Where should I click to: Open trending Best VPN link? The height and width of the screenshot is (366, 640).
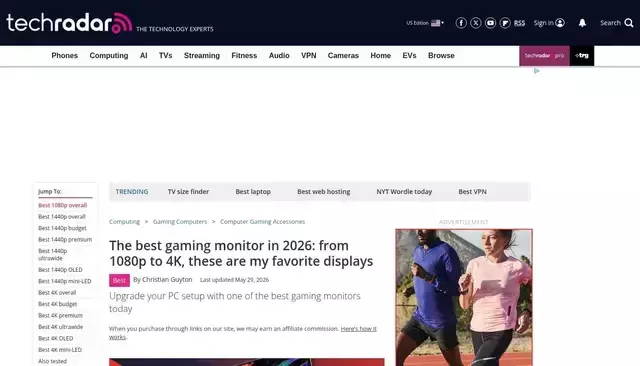[472, 191]
